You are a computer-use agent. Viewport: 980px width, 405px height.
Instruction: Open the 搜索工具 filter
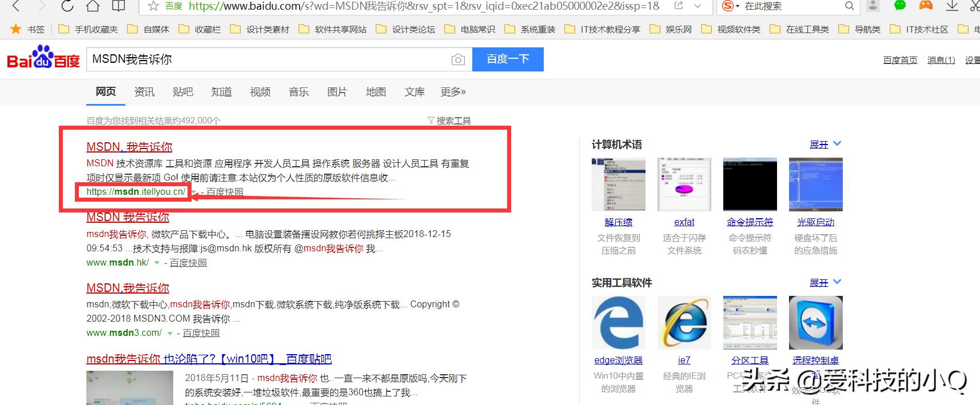(449, 121)
